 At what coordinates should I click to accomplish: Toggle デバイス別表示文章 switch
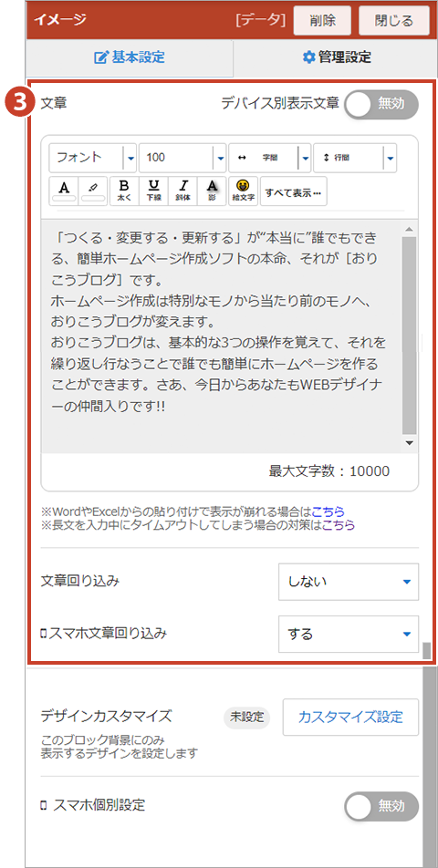(x=381, y=105)
